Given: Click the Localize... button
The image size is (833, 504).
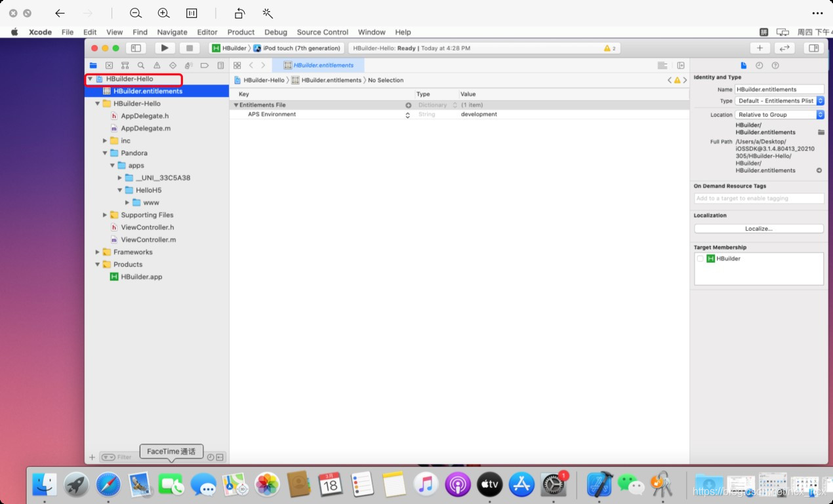Looking at the screenshot, I should tap(759, 229).
